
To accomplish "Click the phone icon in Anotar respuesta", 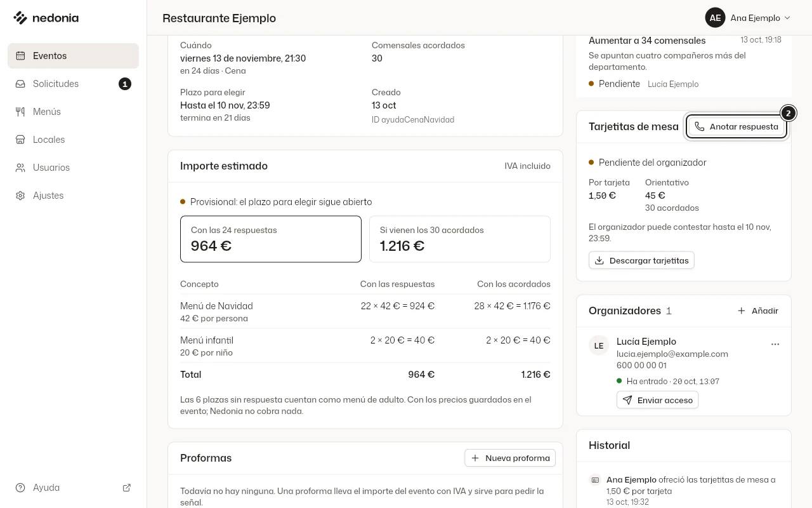I will tap(699, 126).
